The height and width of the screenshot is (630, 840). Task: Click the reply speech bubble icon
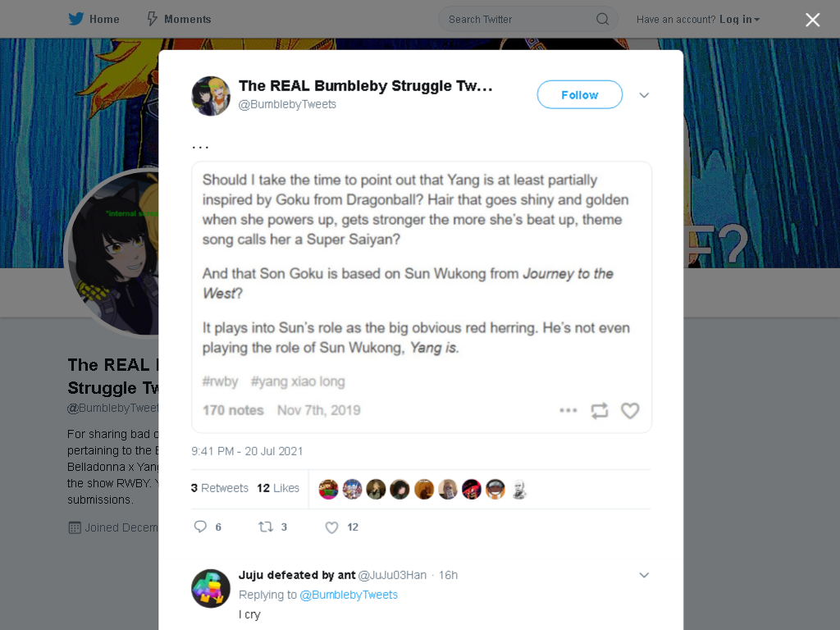point(200,527)
